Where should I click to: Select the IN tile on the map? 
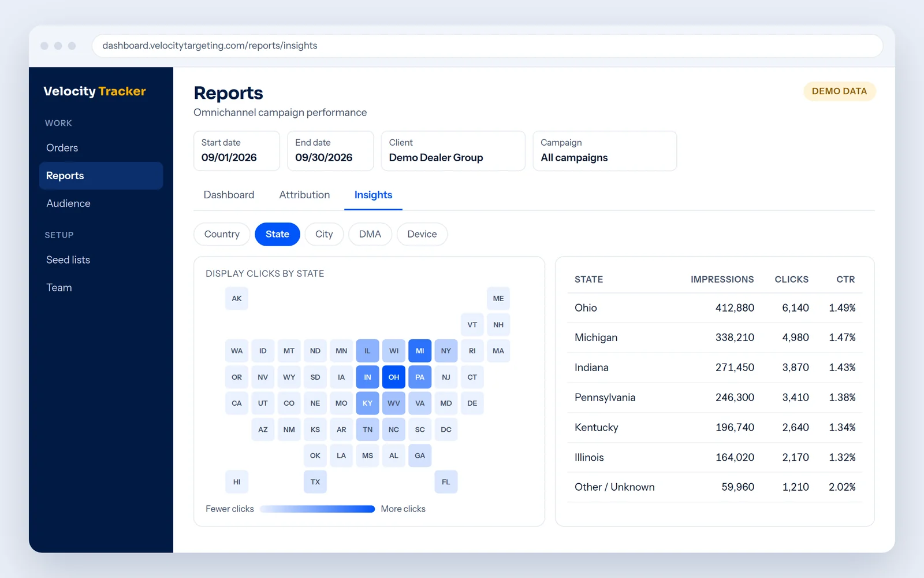coord(368,377)
